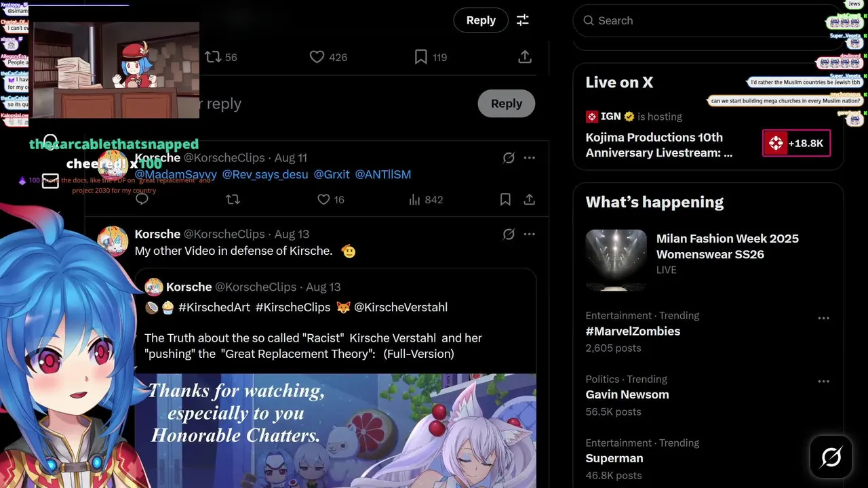Open the floating Grok button at the bottom right

pos(831,457)
